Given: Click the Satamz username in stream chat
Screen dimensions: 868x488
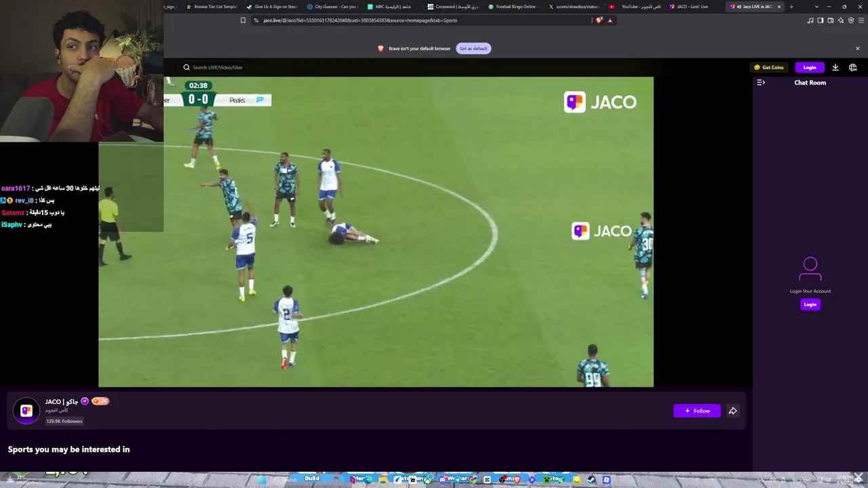Looking at the screenshot, I should pos(13,213).
